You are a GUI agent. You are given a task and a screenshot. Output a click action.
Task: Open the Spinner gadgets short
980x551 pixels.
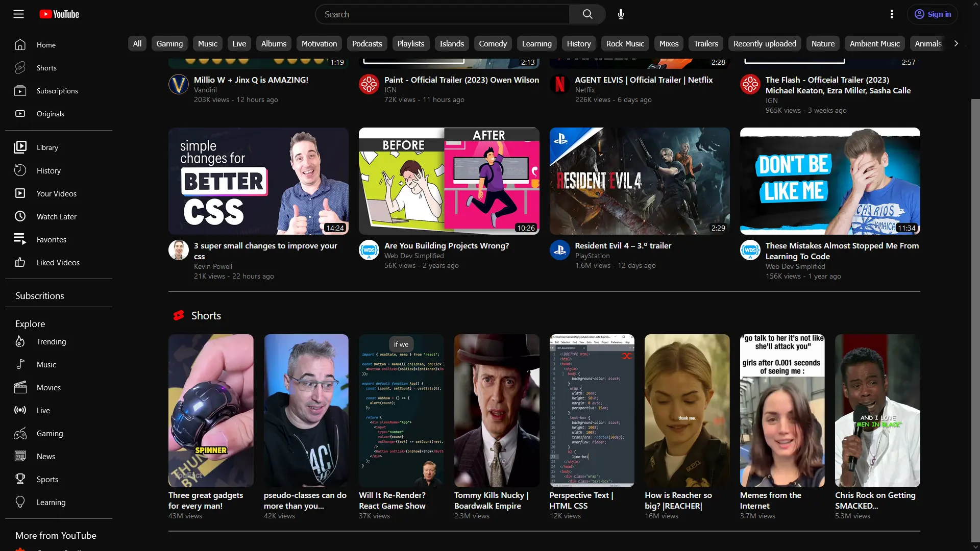[x=211, y=411]
